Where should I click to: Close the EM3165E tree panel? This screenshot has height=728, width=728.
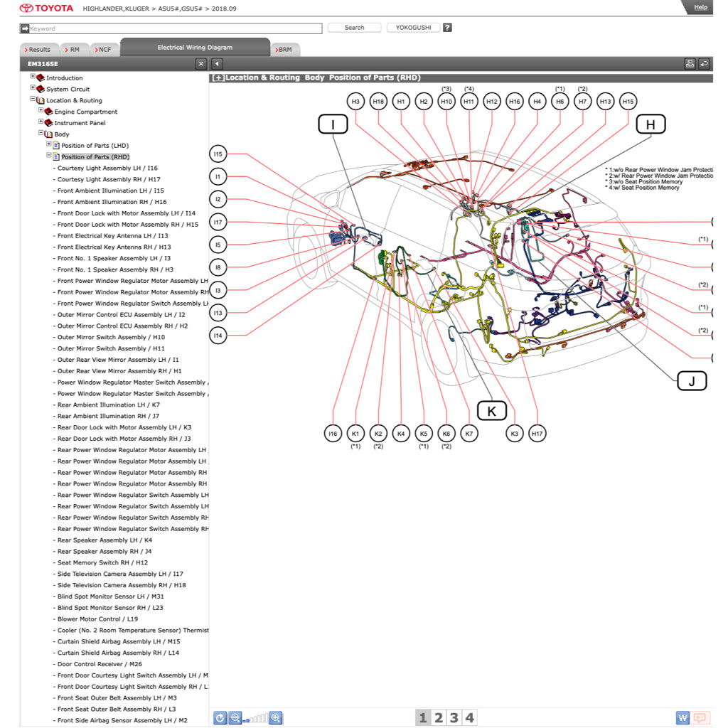click(201, 64)
